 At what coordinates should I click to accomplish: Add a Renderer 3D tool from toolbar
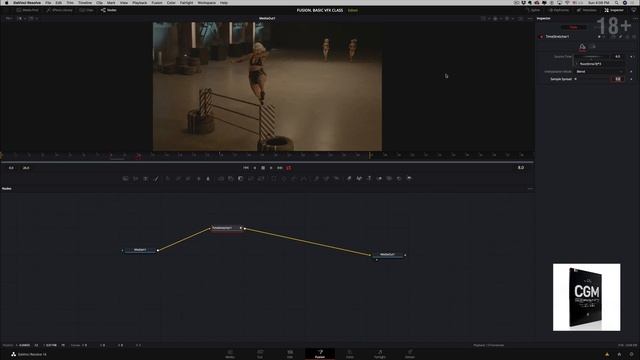coord(409,179)
